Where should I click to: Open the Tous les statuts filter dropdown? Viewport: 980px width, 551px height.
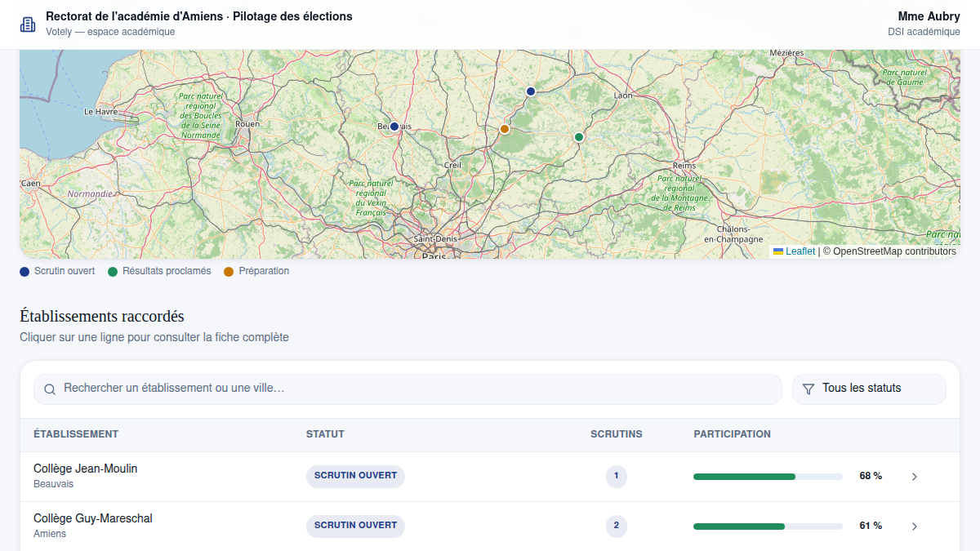click(x=869, y=389)
